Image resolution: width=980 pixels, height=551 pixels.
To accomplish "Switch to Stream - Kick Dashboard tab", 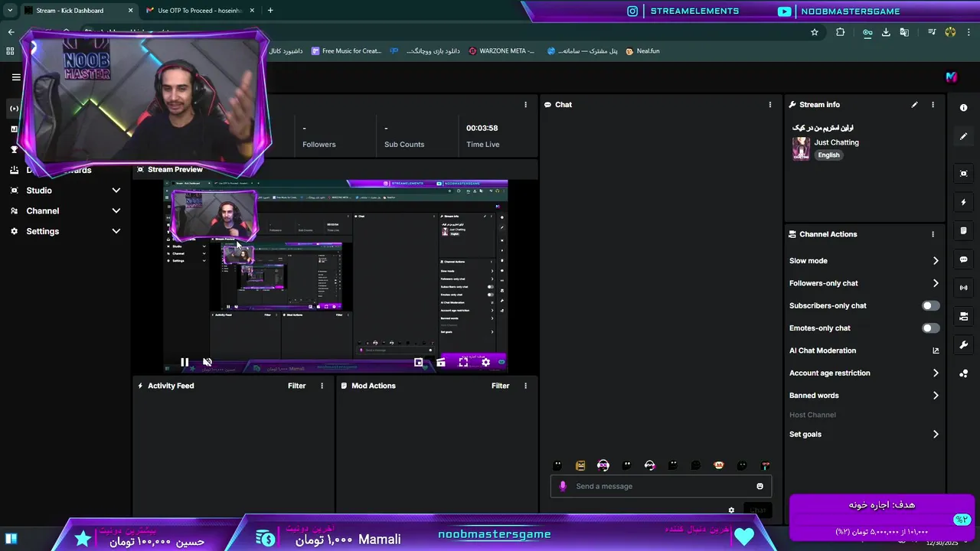I will click(x=77, y=11).
